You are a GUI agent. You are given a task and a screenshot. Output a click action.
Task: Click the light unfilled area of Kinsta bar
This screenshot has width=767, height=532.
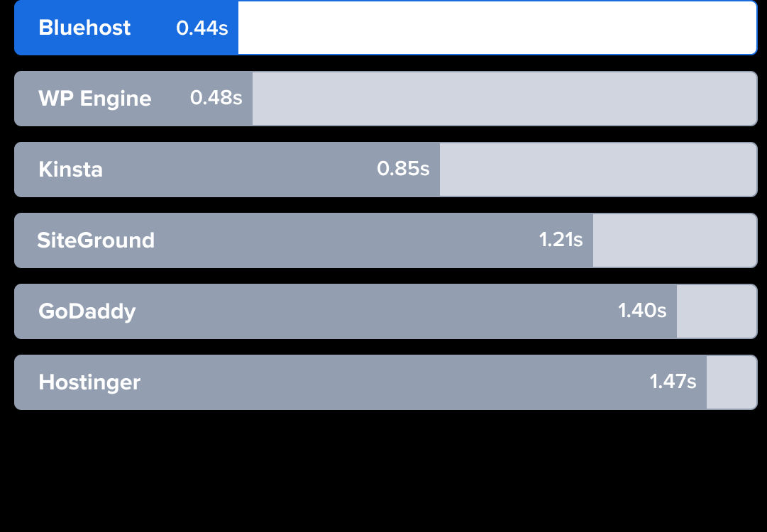point(597,170)
